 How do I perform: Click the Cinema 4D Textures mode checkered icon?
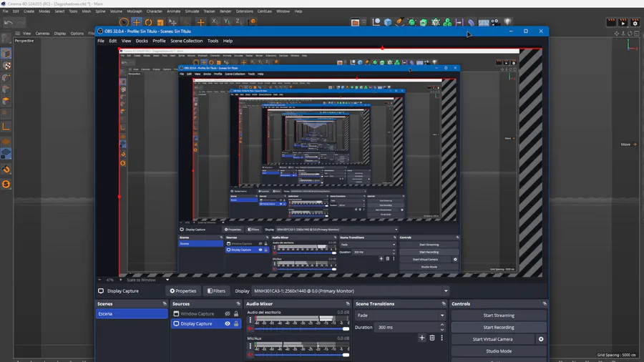tap(6, 65)
